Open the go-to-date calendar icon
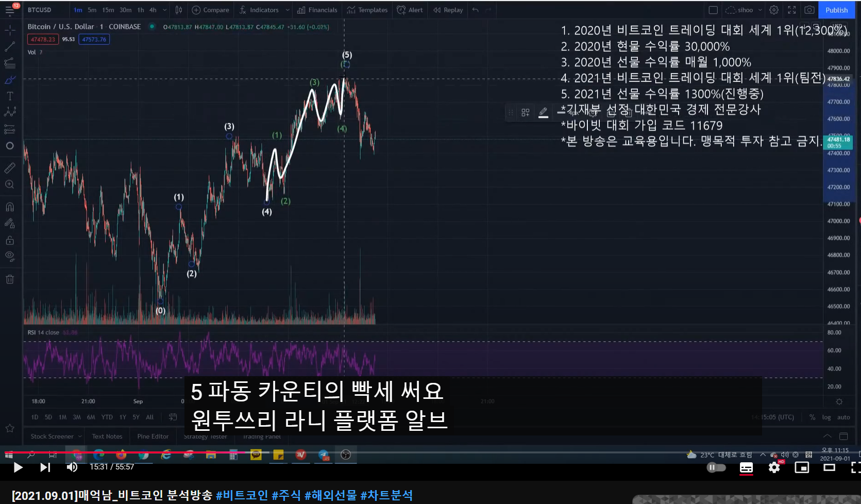 pos(173,417)
